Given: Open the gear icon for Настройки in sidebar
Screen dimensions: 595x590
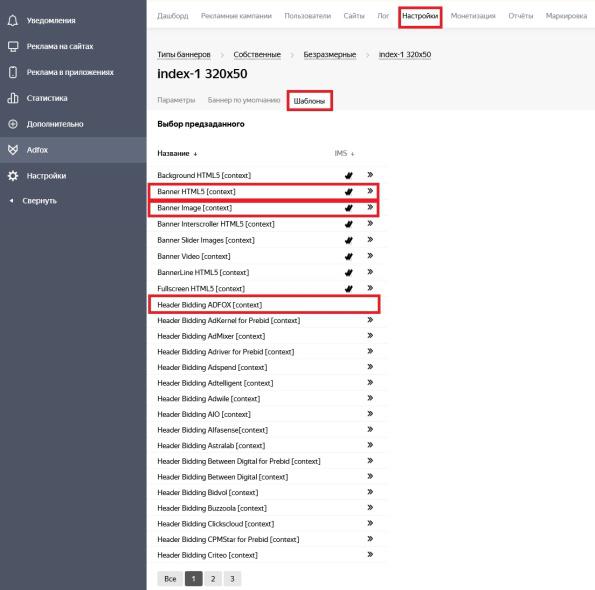Looking at the screenshot, I should tap(13, 176).
